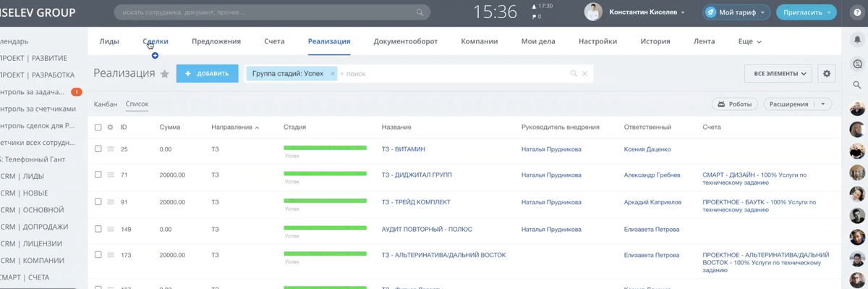Open the second contact avatar in right sidebar
Screen dimensions: 868x289
(857, 130)
